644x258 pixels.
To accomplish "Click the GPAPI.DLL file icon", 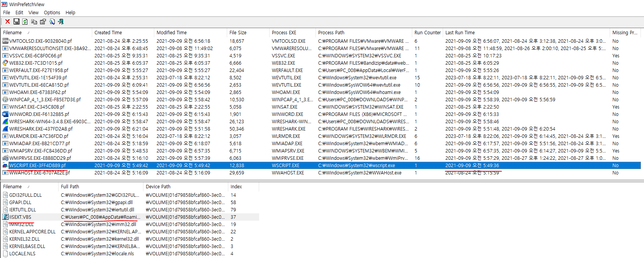I will point(5,203).
